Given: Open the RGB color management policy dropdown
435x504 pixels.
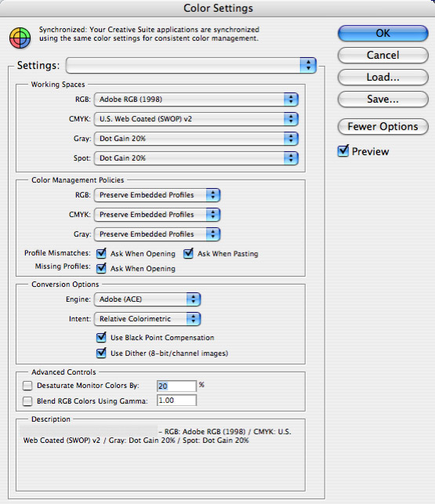Looking at the screenshot, I should coord(157,195).
